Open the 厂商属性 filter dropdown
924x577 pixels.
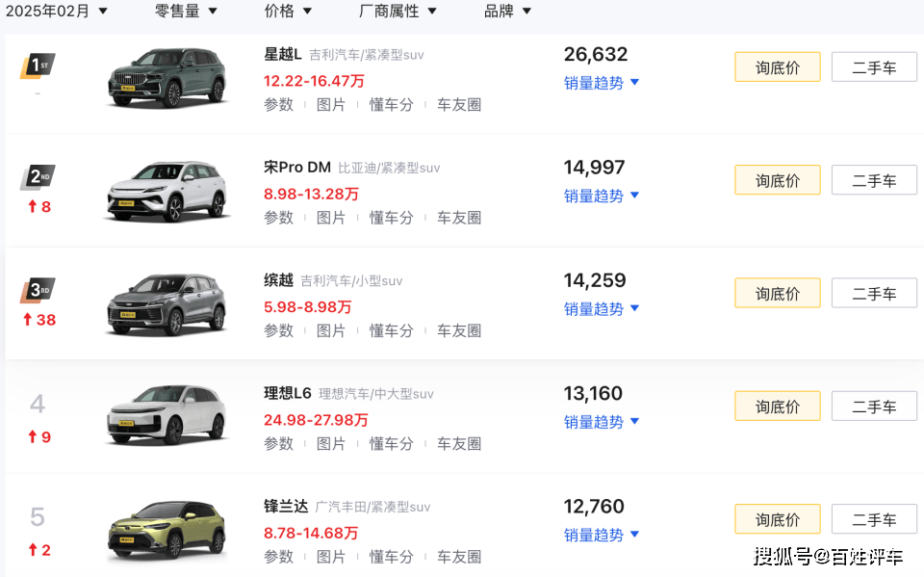tap(398, 11)
